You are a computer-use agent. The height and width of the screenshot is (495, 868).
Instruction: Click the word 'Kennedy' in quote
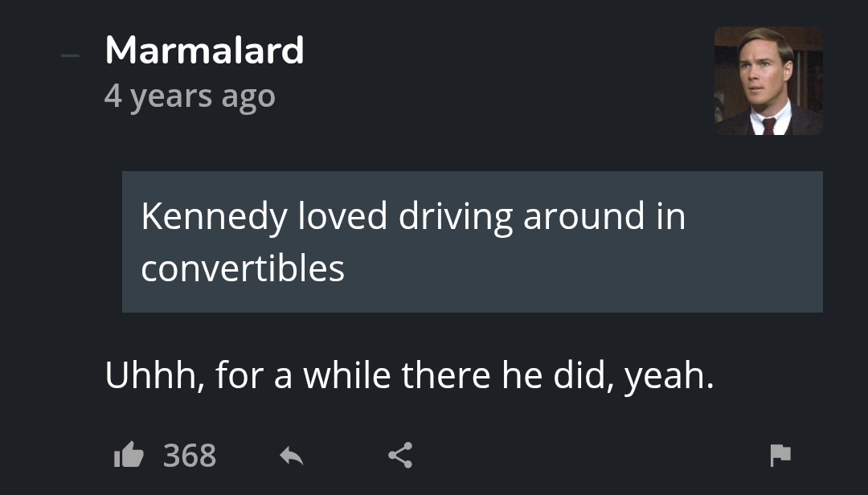[213, 216]
